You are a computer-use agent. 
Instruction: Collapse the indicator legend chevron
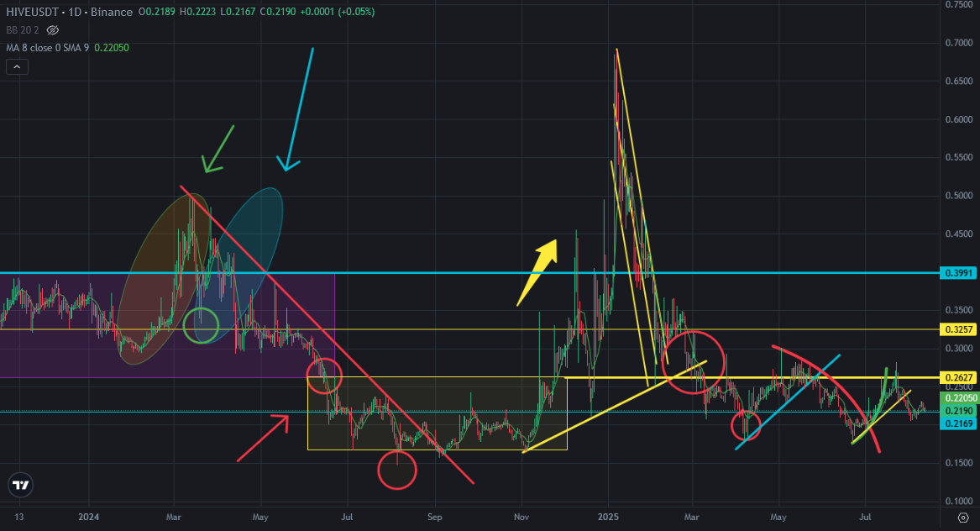17,67
